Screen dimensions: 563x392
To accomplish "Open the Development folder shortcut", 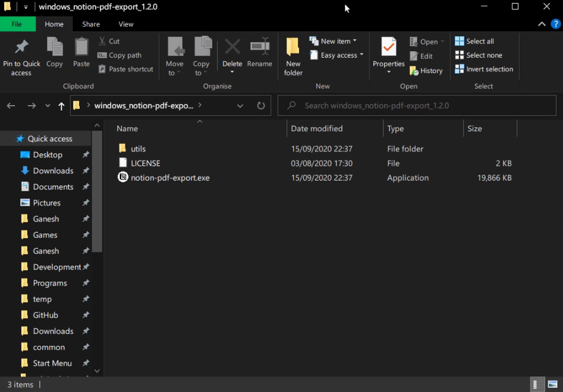I will (56, 267).
